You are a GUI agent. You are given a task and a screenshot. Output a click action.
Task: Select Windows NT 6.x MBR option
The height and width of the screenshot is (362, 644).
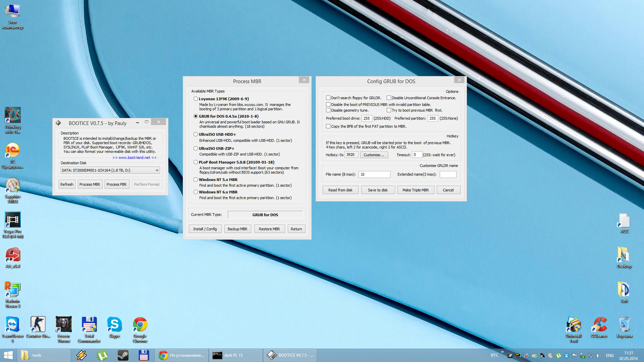(x=196, y=192)
